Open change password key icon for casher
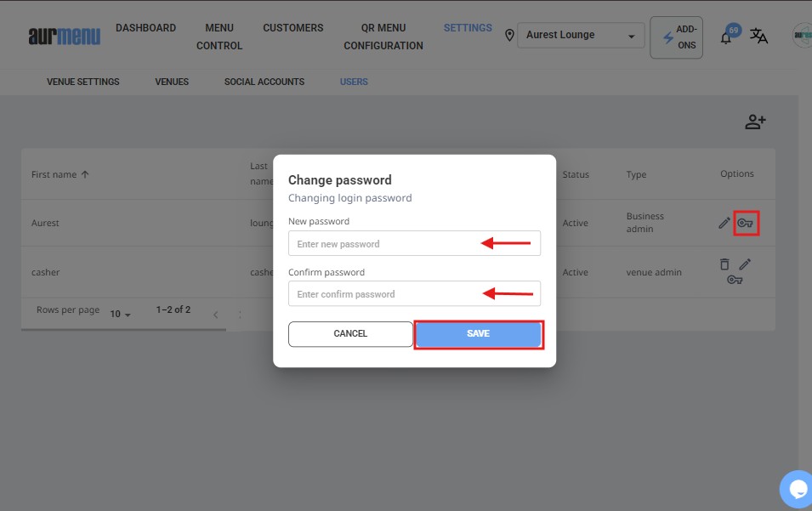The width and height of the screenshot is (812, 511). tap(735, 280)
